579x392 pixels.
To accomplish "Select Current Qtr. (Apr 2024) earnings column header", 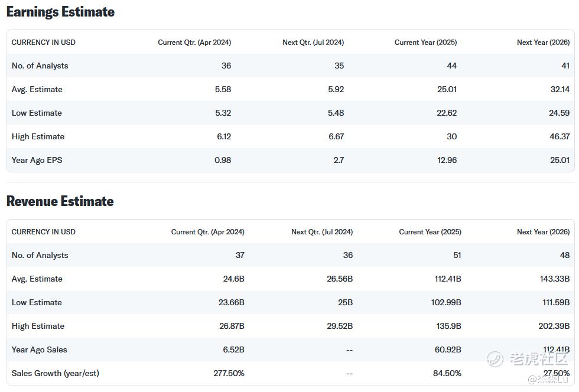I will 194,43.
